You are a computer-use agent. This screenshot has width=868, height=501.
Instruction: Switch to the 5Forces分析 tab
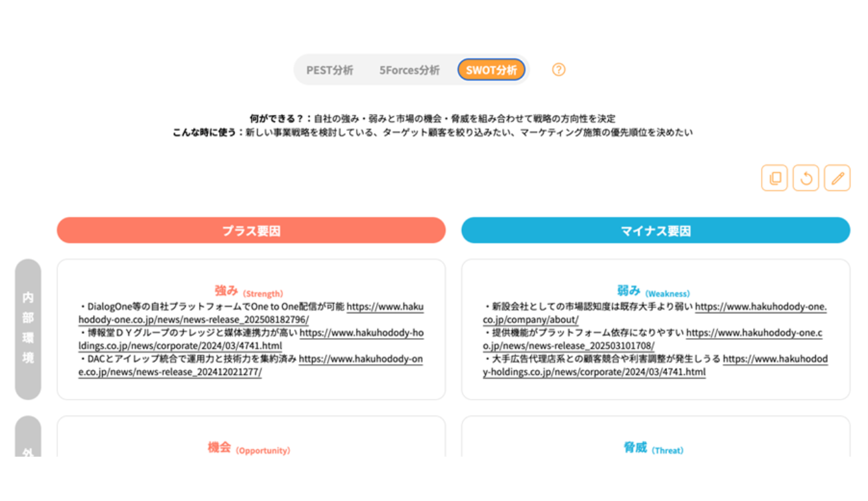(409, 70)
